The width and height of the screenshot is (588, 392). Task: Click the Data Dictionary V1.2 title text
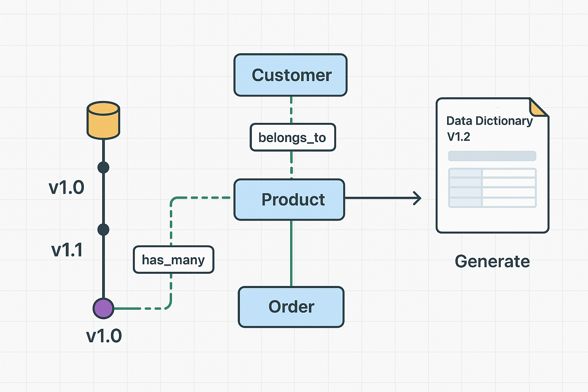pos(490,129)
